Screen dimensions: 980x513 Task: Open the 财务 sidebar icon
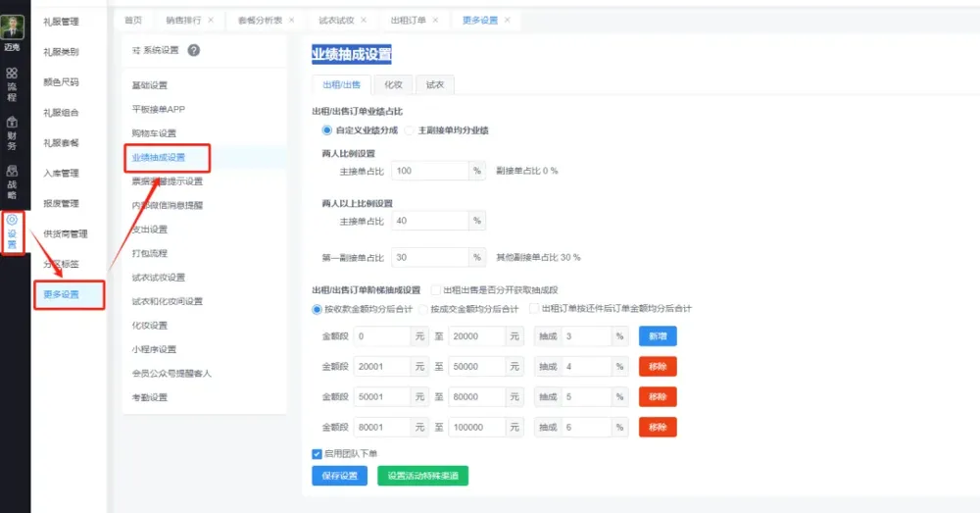(x=12, y=134)
